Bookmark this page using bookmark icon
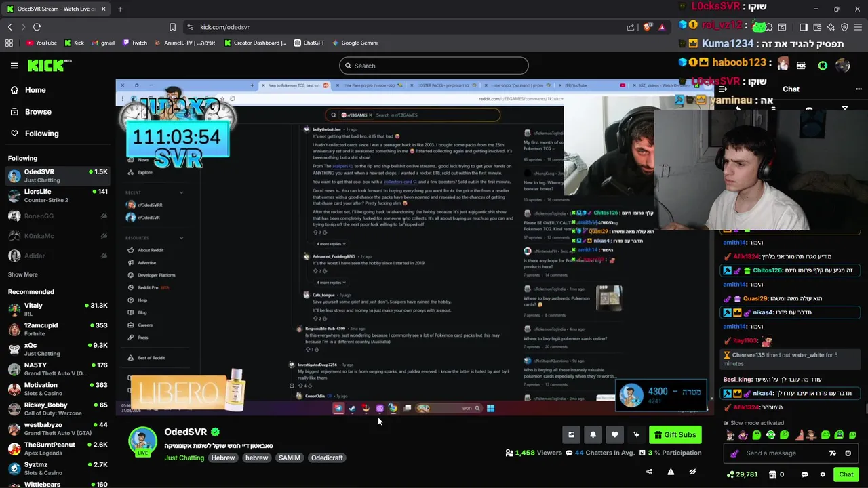 tap(172, 27)
